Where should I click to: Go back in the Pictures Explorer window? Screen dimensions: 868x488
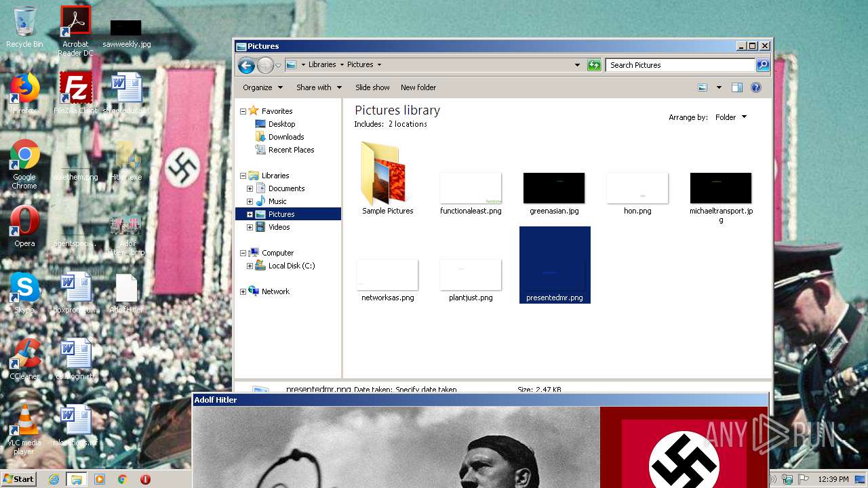coord(246,65)
